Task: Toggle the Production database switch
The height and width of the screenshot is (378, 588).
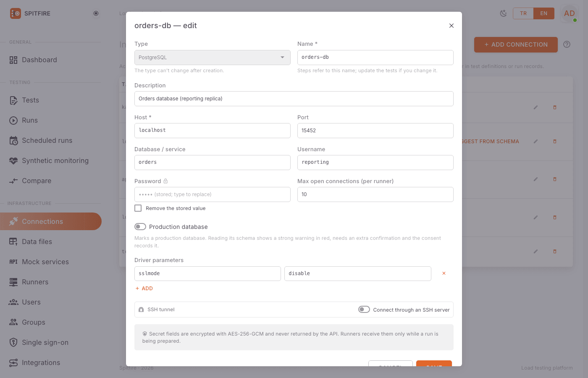Action: 140,227
